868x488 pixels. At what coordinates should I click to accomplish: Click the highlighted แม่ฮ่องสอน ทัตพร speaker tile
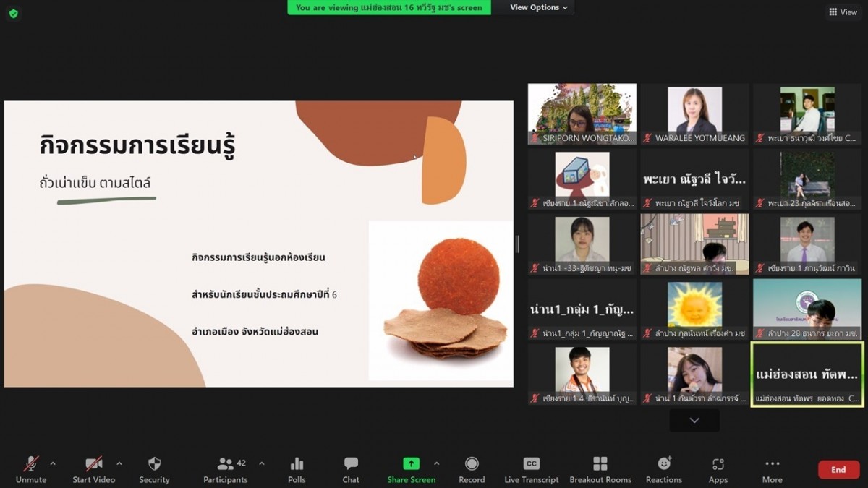(807, 374)
